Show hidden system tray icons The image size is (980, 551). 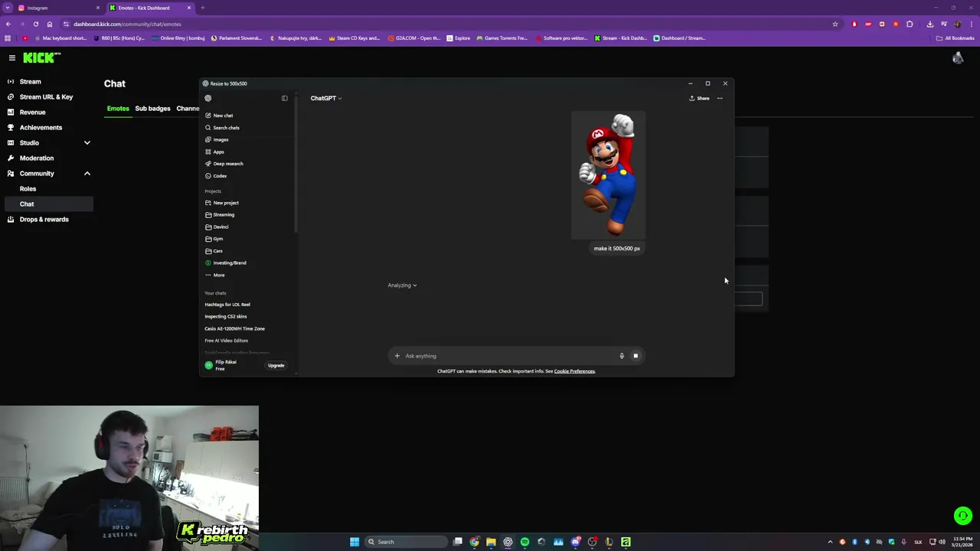click(830, 542)
